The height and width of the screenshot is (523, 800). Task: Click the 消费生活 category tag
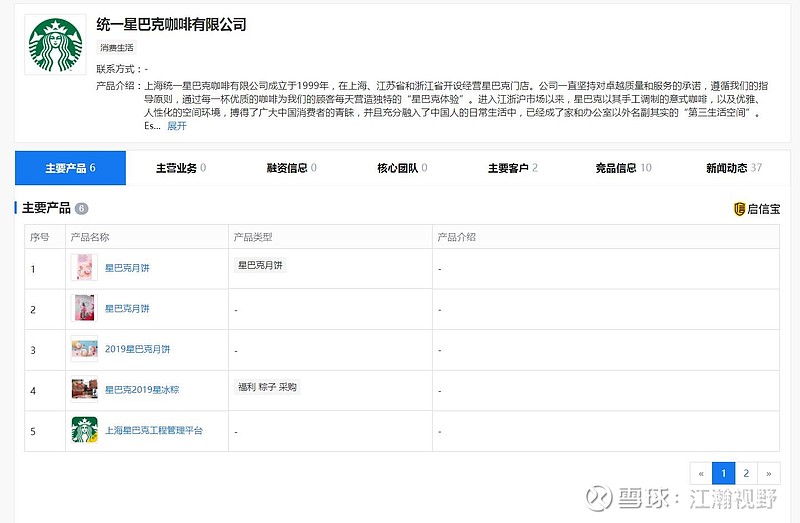point(117,47)
